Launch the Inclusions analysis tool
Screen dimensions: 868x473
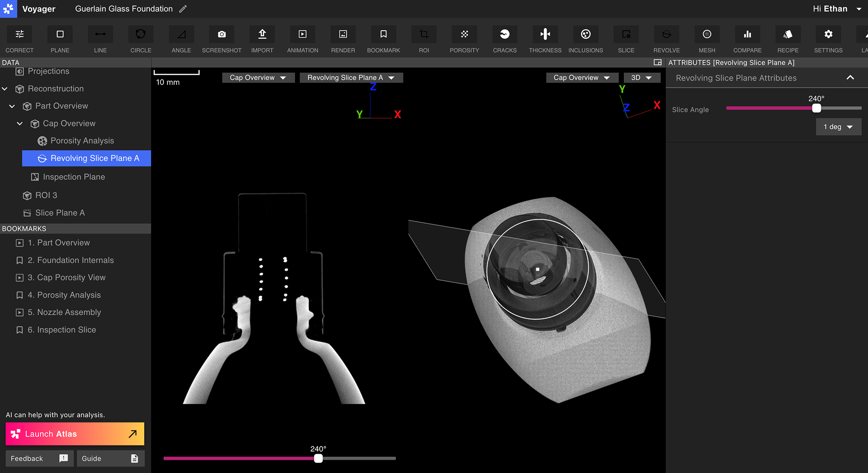(x=586, y=38)
